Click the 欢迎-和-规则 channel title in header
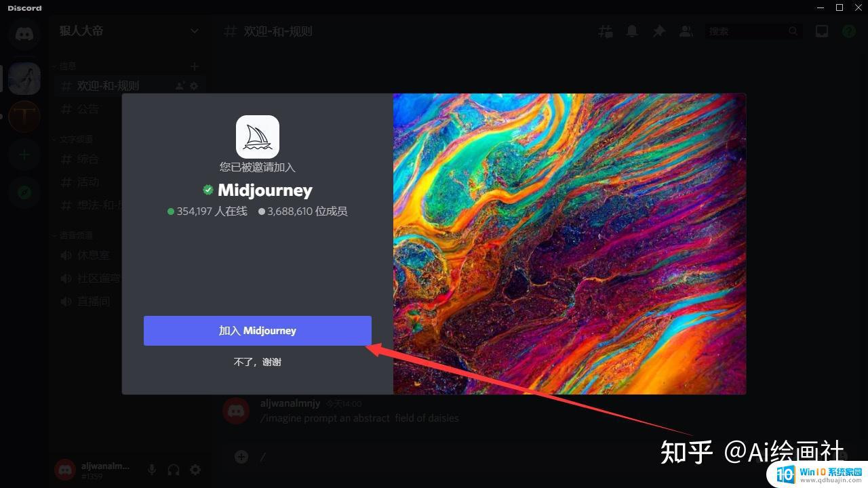 [278, 31]
